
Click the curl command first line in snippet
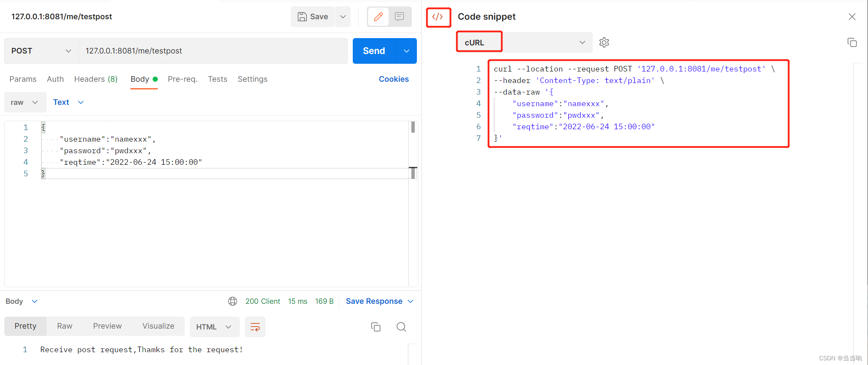click(635, 69)
